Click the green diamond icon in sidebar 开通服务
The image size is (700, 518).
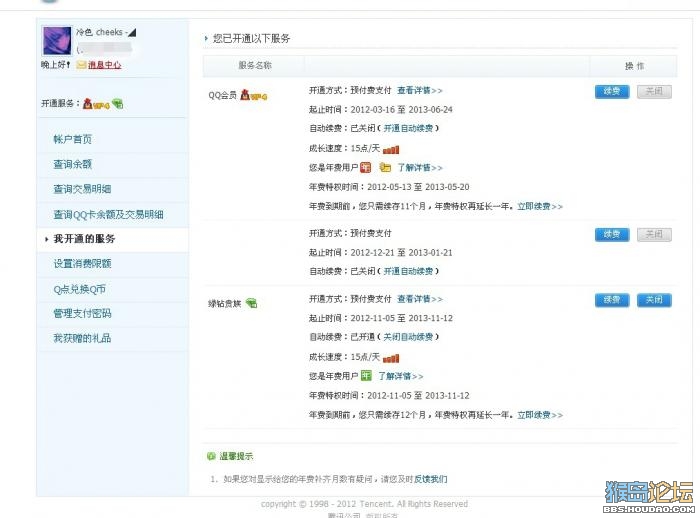click(118, 104)
